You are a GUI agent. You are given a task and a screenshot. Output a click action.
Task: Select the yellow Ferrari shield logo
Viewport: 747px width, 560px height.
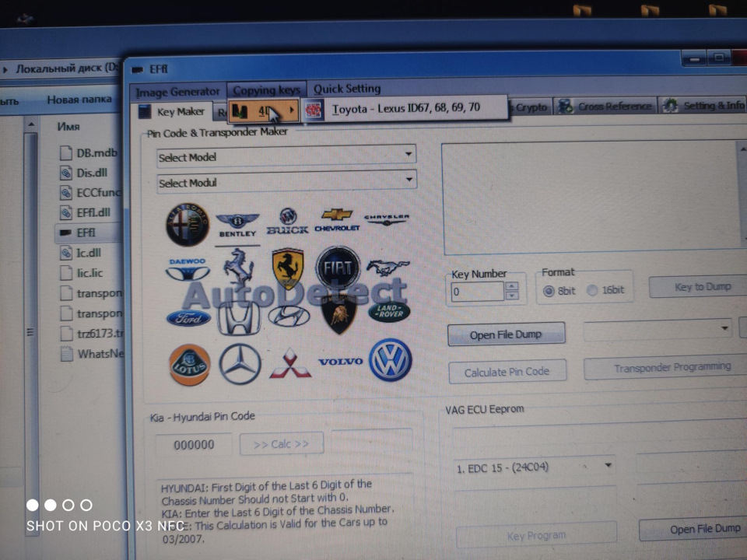pos(288,268)
